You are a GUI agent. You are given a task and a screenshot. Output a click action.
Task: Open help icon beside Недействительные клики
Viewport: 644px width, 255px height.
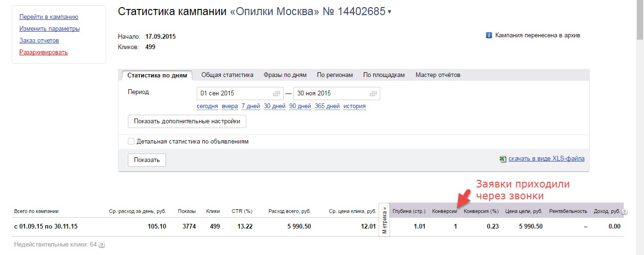[x=101, y=245]
